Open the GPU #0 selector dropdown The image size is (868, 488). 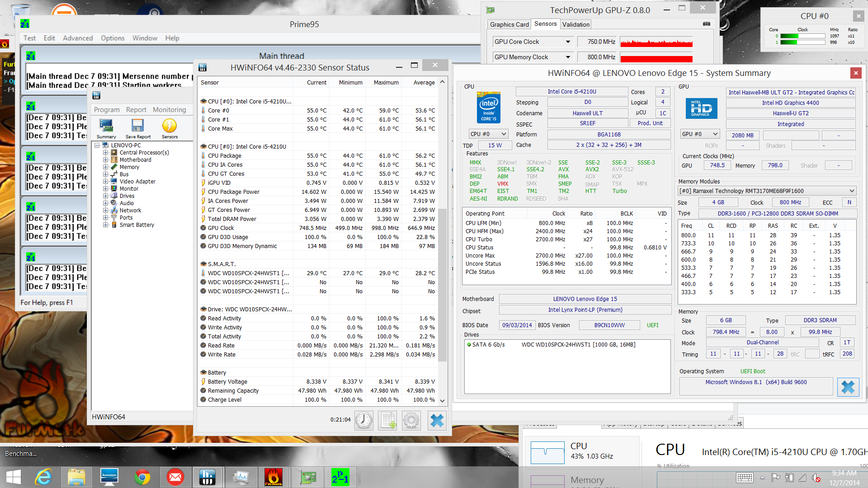[700, 134]
